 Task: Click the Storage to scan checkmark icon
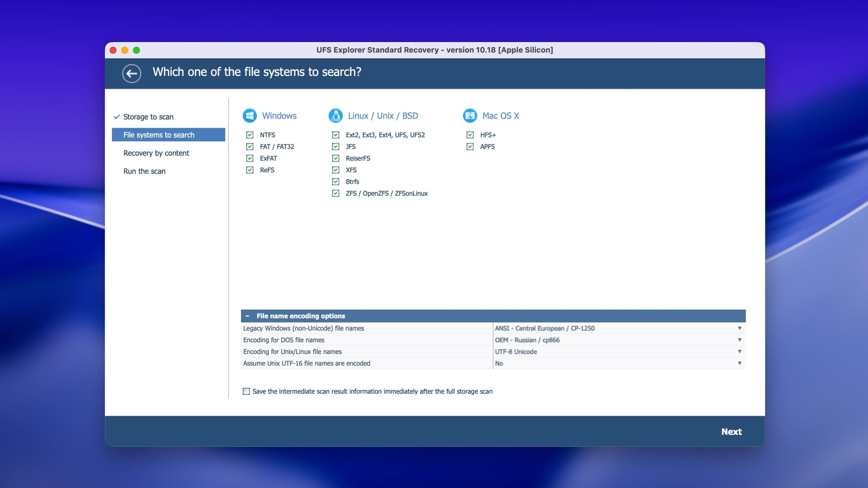[117, 117]
